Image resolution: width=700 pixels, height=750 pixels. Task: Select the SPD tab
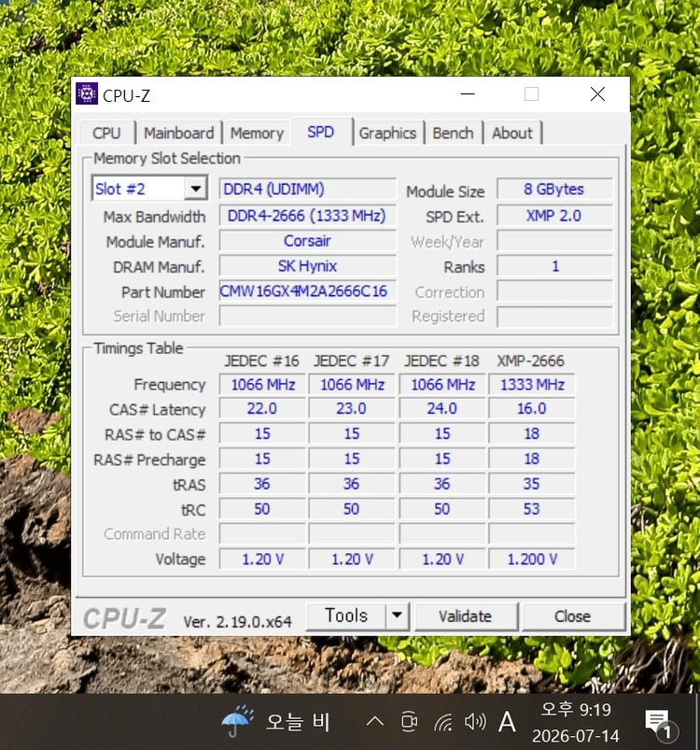pos(321,132)
